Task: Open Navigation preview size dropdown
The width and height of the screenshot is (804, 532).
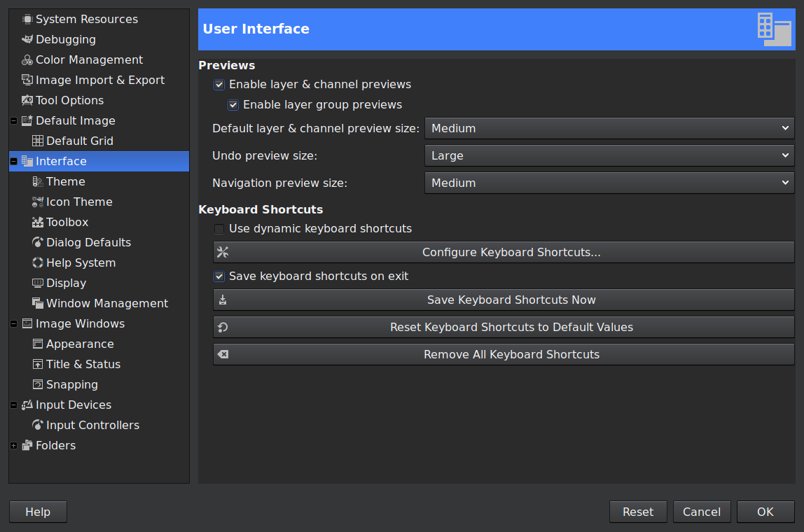Action: [x=609, y=183]
